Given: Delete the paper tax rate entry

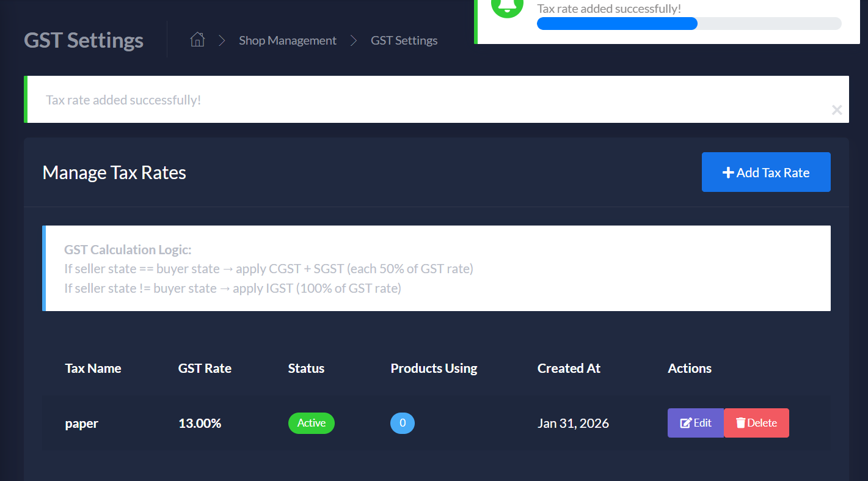Looking at the screenshot, I should click(756, 422).
